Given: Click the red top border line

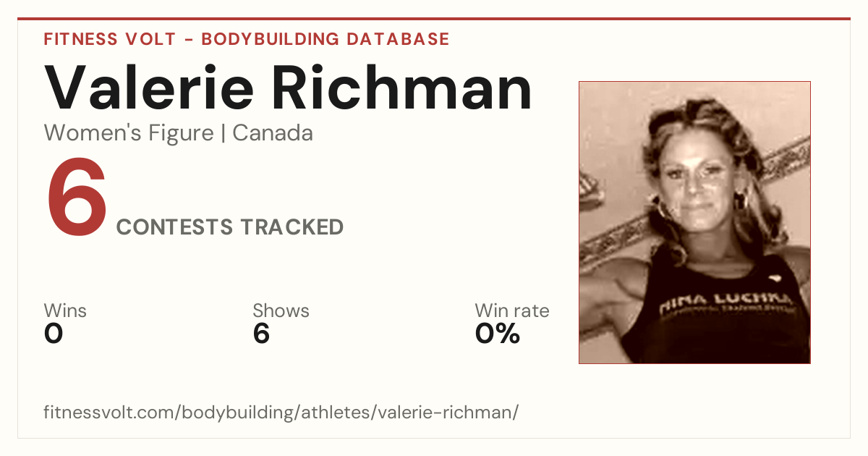Looking at the screenshot, I should [x=434, y=19].
